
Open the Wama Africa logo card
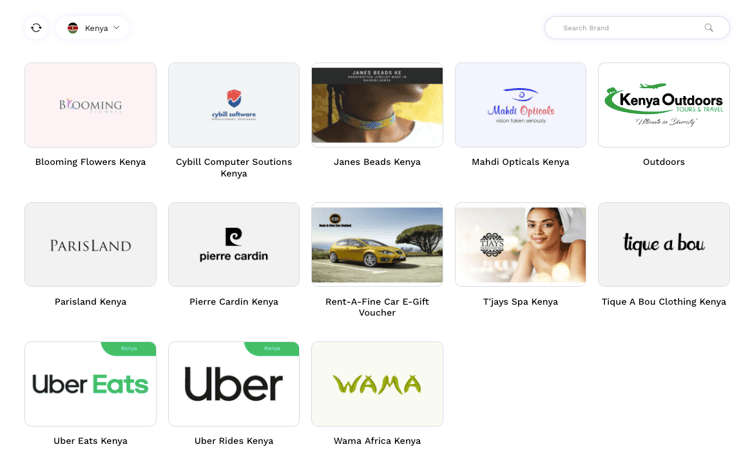377,384
